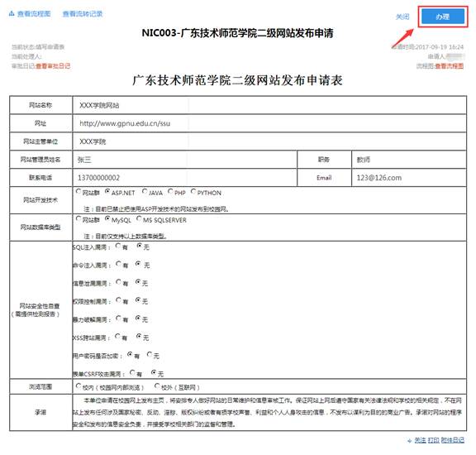Select the PYTHON radio button

point(193,191)
